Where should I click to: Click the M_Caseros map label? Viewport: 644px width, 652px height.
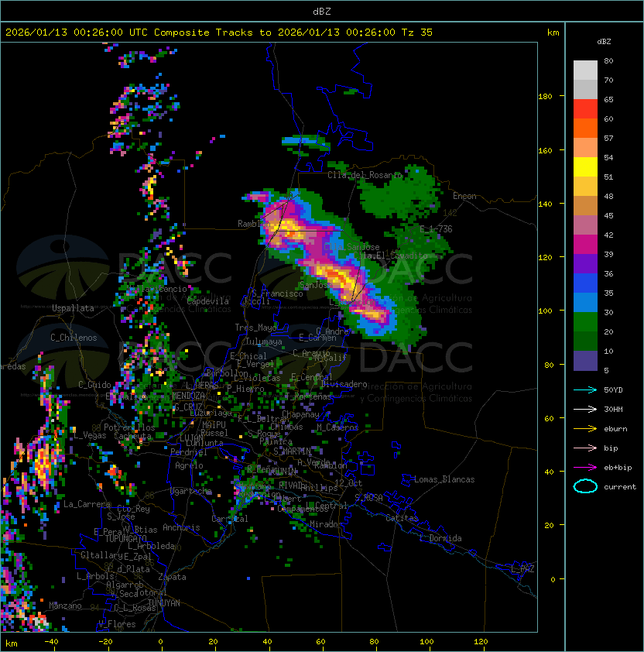tap(337, 427)
